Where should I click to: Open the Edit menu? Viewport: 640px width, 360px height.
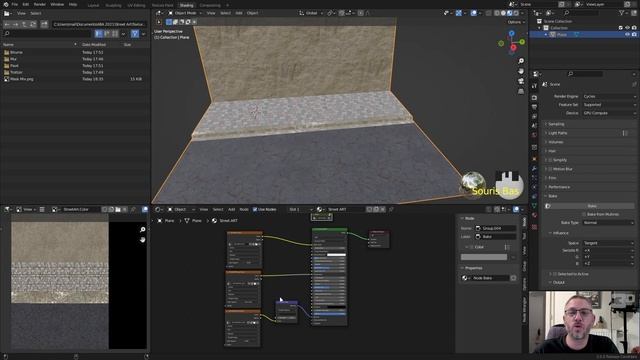[26, 4]
